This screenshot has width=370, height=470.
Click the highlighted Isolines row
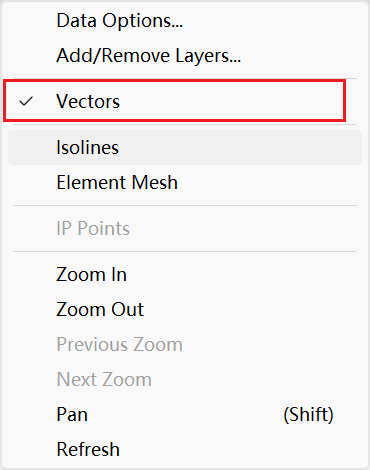(185, 147)
